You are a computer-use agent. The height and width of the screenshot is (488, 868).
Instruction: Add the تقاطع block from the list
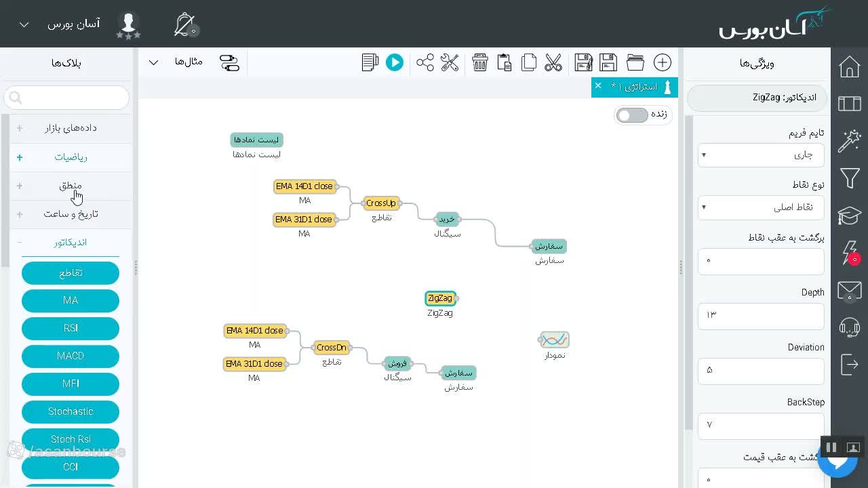71,272
